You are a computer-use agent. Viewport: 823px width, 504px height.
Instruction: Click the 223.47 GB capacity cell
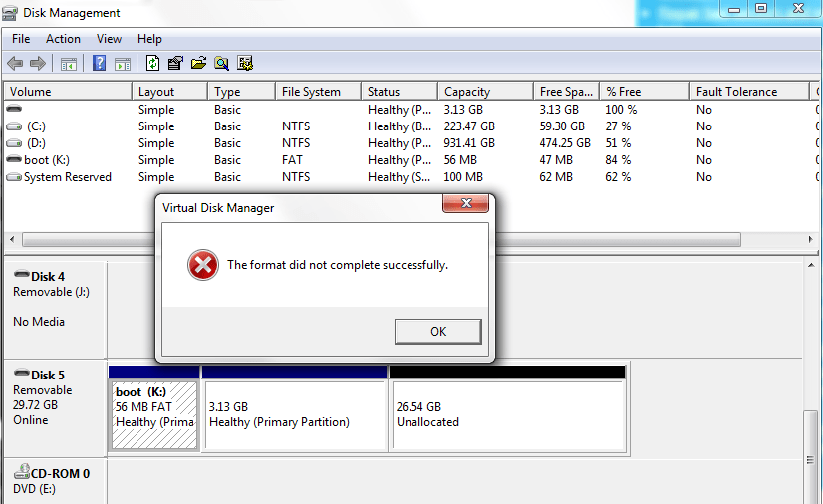coord(469,126)
